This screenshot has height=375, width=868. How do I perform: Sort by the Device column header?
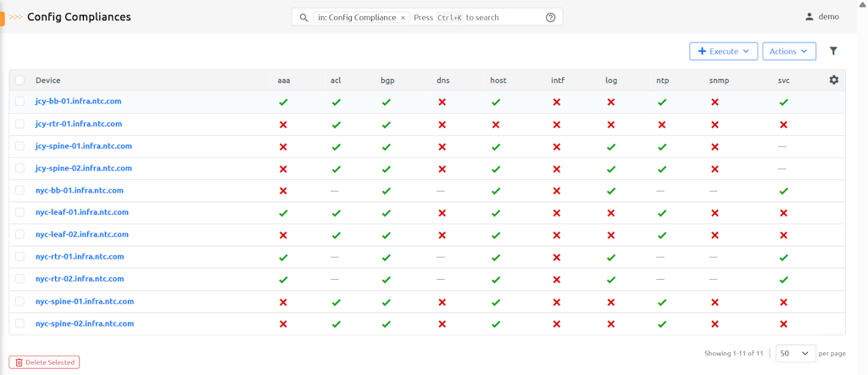click(x=48, y=81)
